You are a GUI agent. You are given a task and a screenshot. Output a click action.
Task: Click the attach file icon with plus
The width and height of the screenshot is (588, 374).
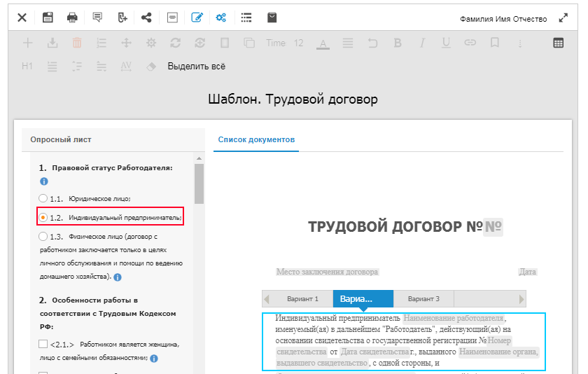(x=122, y=18)
